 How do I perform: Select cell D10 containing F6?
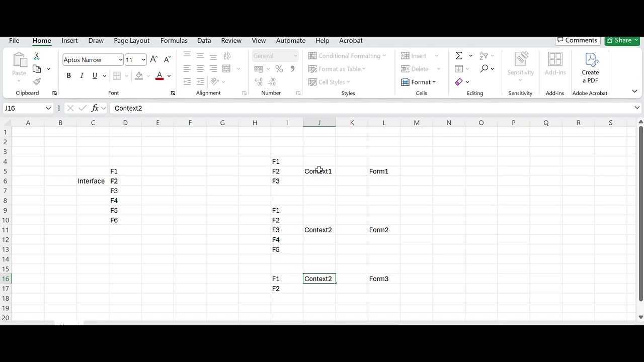pos(125,220)
